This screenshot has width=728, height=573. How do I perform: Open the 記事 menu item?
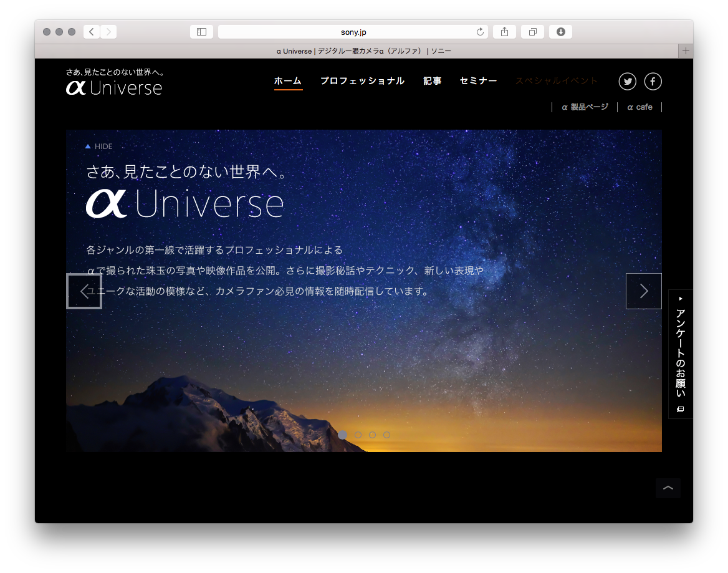pyautogui.click(x=433, y=81)
